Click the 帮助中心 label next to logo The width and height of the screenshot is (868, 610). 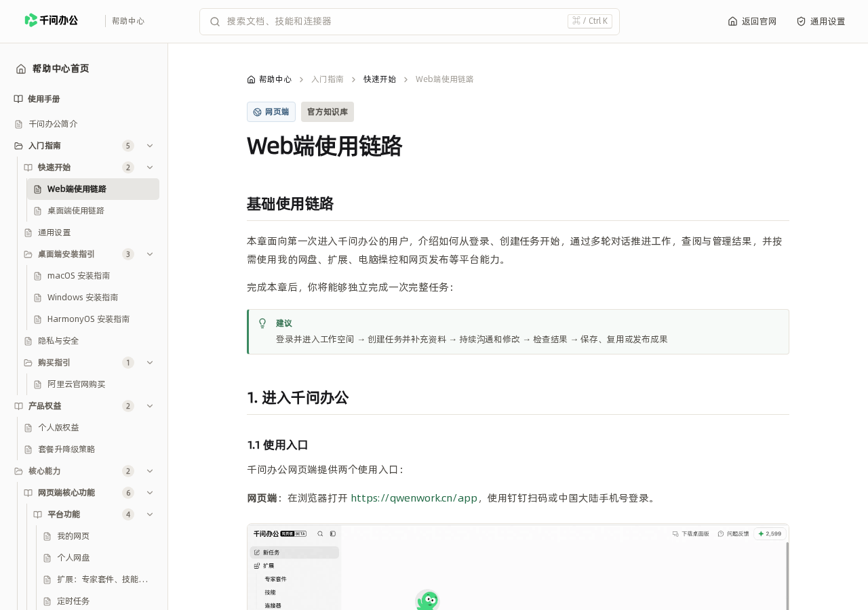128,21
